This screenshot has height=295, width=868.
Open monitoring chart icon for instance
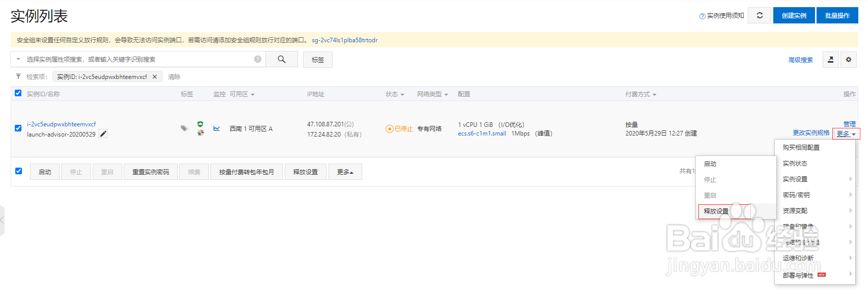click(x=216, y=128)
